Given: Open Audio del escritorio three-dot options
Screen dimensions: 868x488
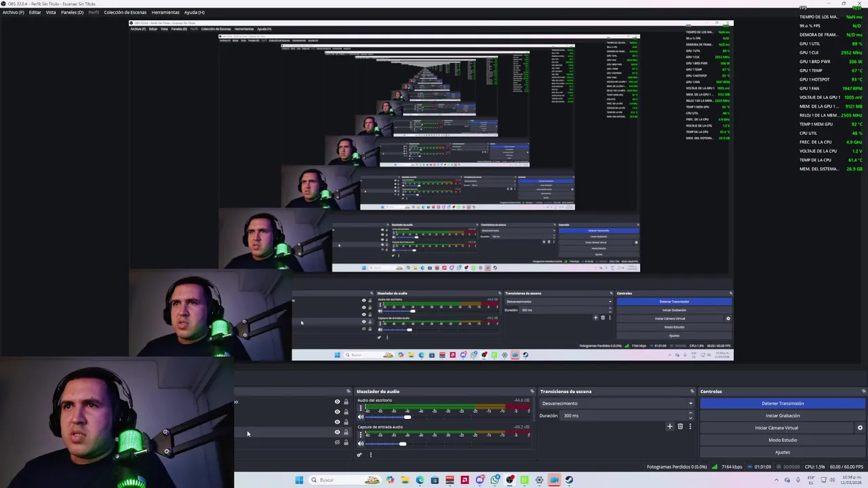Looking at the screenshot, I should 361,407.
